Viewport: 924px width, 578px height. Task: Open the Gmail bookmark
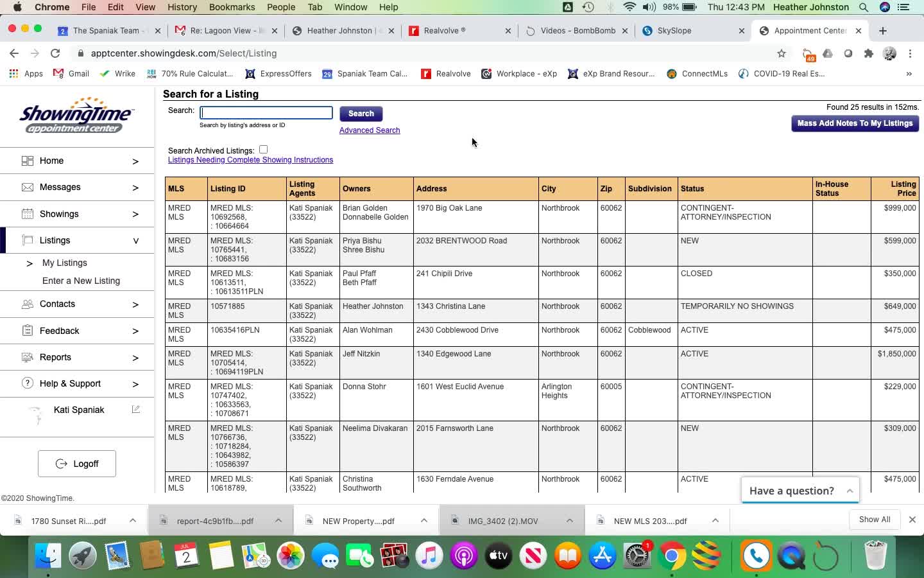tap(71, 74)
